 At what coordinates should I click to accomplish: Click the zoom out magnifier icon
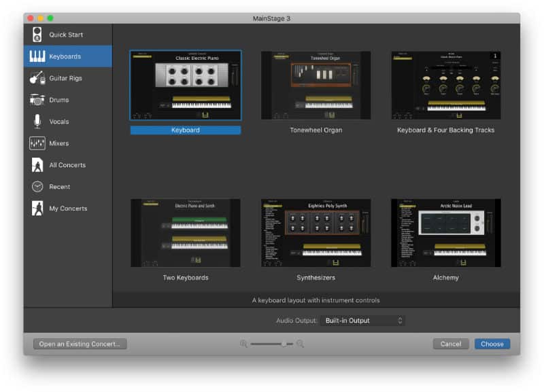tap(243, 344)
